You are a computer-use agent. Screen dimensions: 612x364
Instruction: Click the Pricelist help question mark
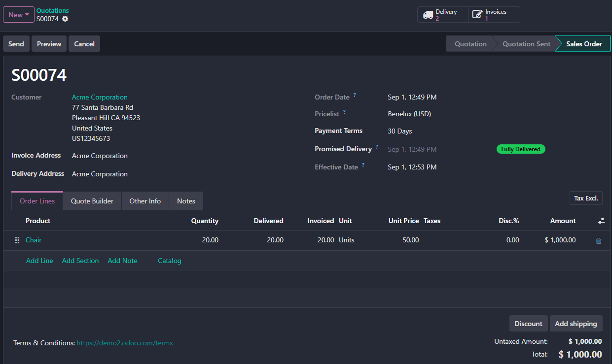coord(344,112)
